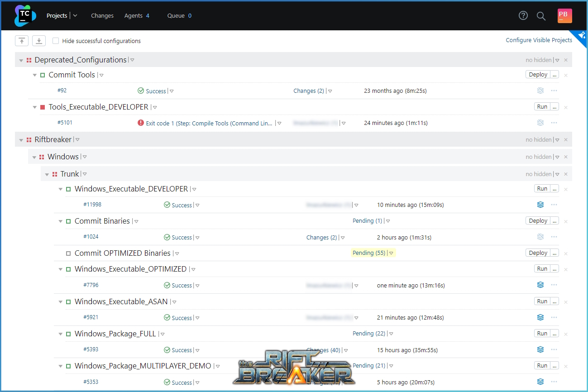Hide Deprecated_Configurations project with its x icon

(566, 60)
